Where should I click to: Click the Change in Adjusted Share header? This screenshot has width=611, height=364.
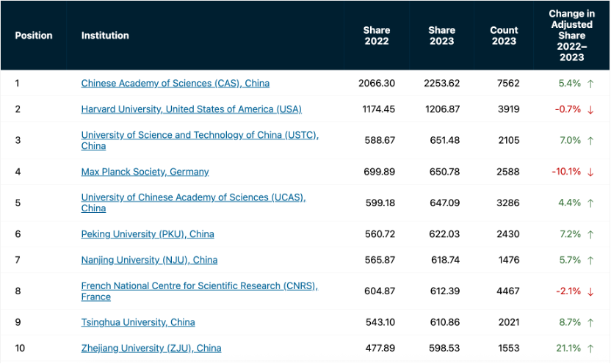pyautogui.click(x=571, y=35)
